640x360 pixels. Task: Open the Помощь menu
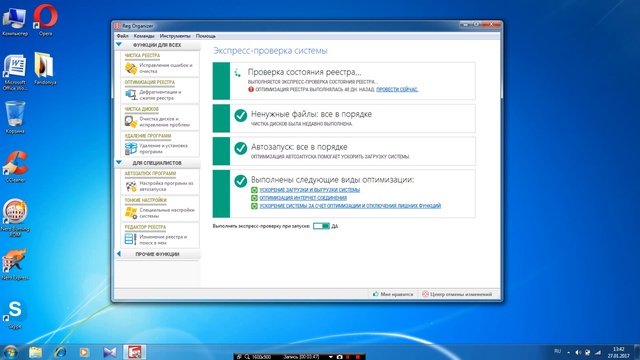click(x=206, y=36)
